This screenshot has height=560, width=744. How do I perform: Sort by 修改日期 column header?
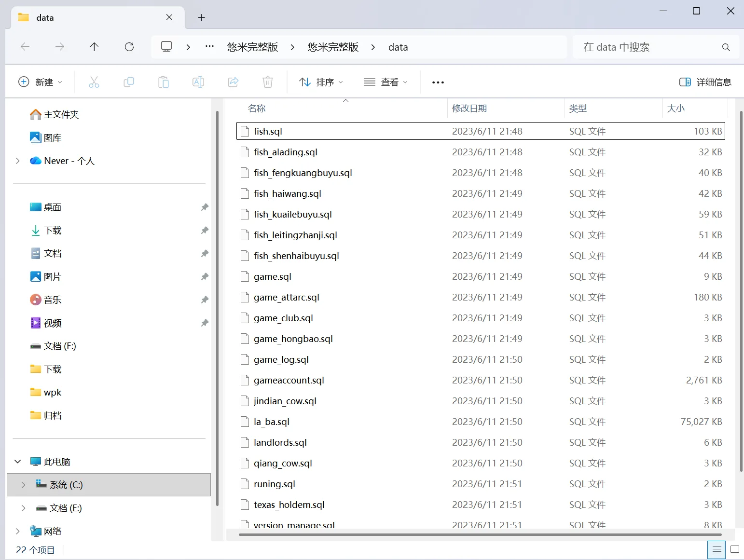tap(469, 109)
